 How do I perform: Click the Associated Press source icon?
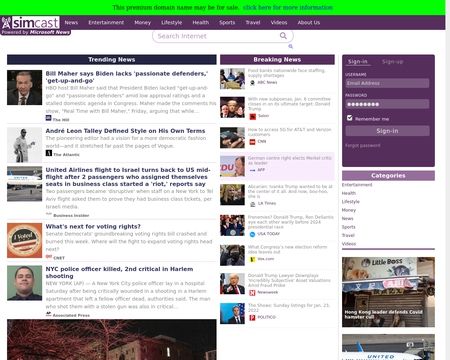click(48, 314)
